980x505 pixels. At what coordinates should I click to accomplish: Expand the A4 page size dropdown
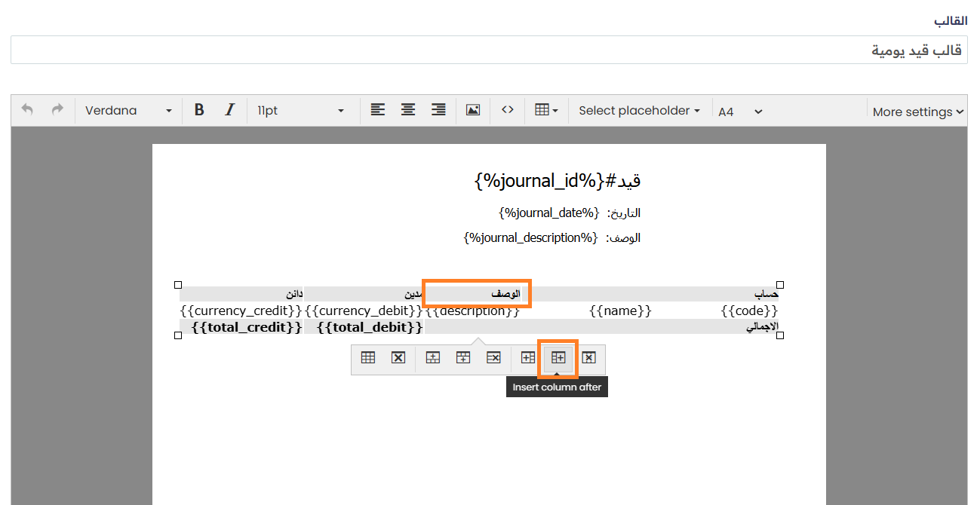739,112
